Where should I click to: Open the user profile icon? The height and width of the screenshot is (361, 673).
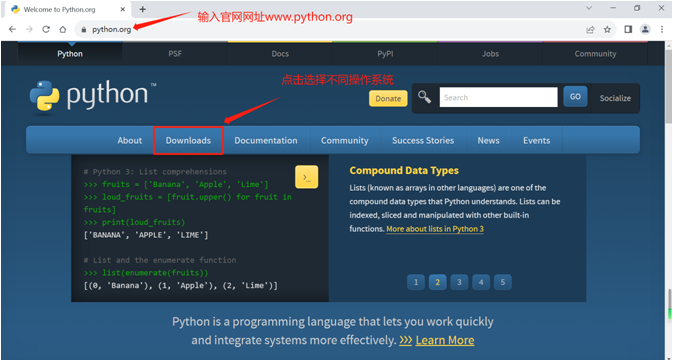tap(645, 29)
